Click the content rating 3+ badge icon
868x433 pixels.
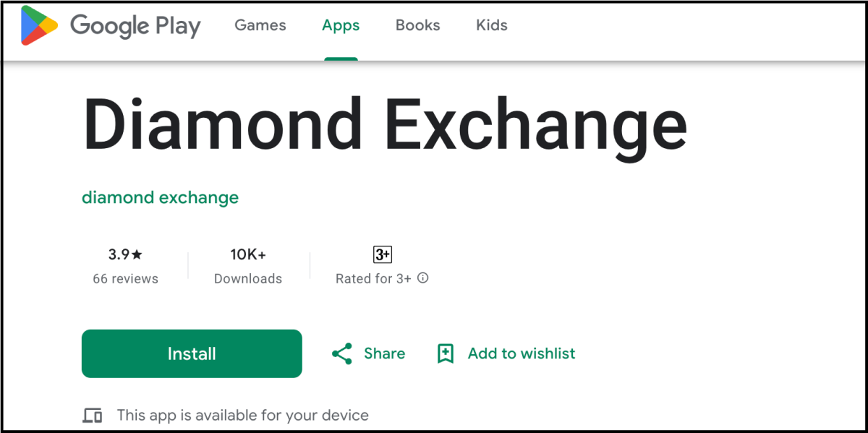(x=383, y=254)
